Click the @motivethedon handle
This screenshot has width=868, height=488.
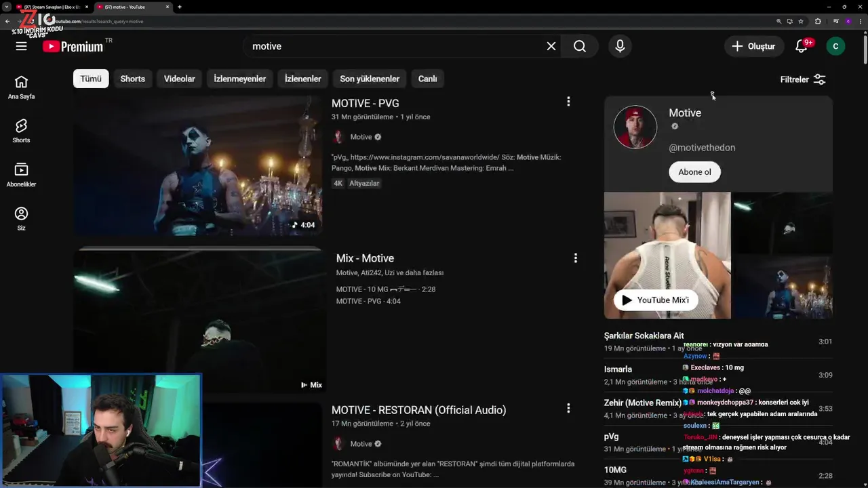702,148
